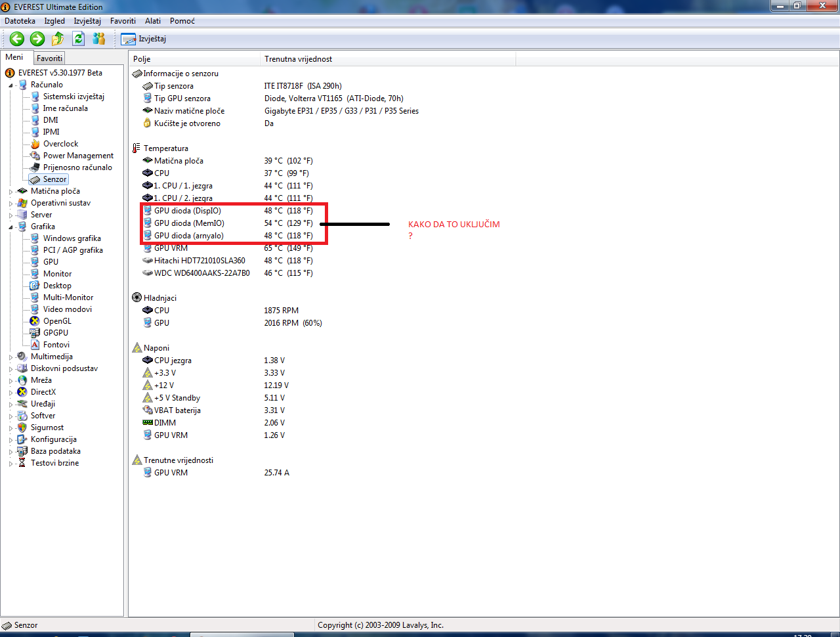Viewport: 840px width, 637px height.
Task: Click the Senzor icon in the tree
Action: pyautogui.click(x=35, y=179)
